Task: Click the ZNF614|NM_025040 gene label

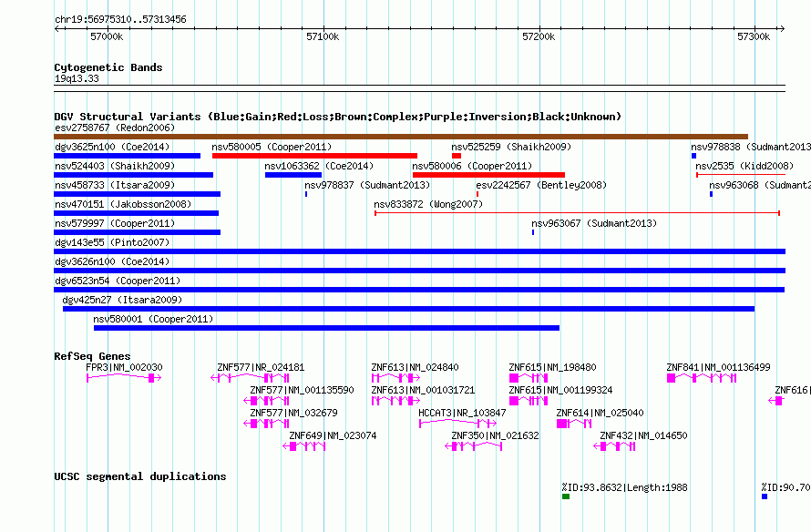Action: pos(600,413)
